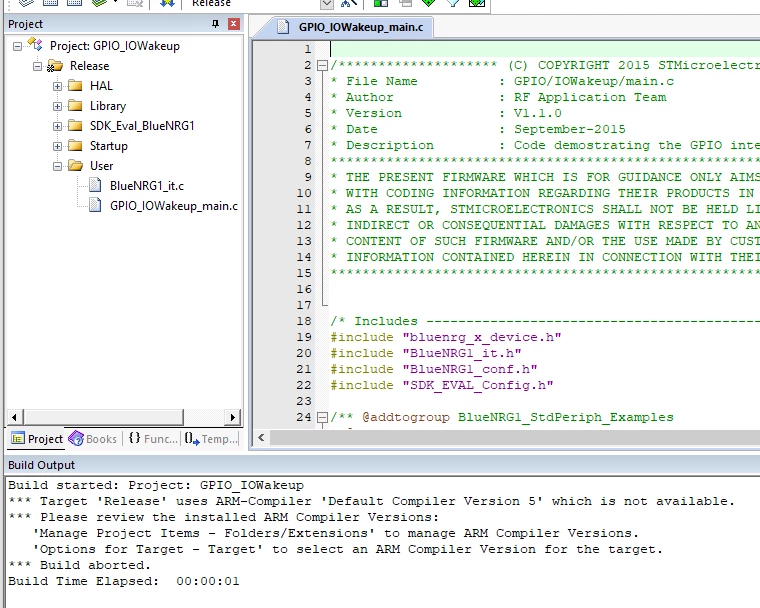Expand the HAL folder
Viewport: 760px width, 608px height.
pos(57,86)
